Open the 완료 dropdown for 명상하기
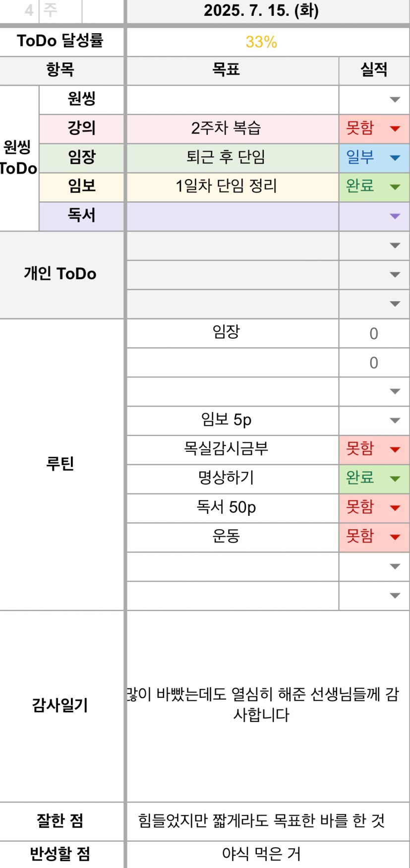Screen dimensions: 410x868 [x=374, y=479]
